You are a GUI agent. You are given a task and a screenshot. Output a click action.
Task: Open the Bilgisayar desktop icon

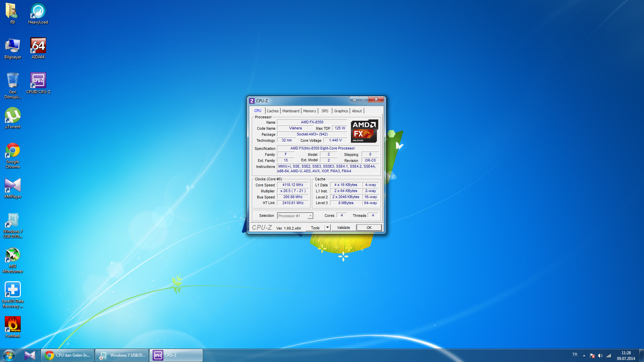12,48
